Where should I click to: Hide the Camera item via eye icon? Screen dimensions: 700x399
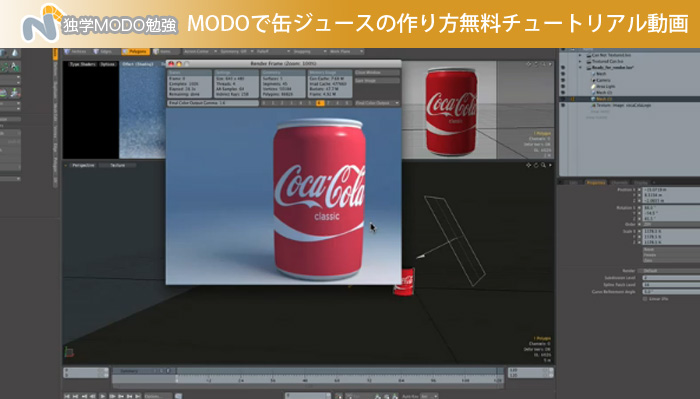[563, 80]
